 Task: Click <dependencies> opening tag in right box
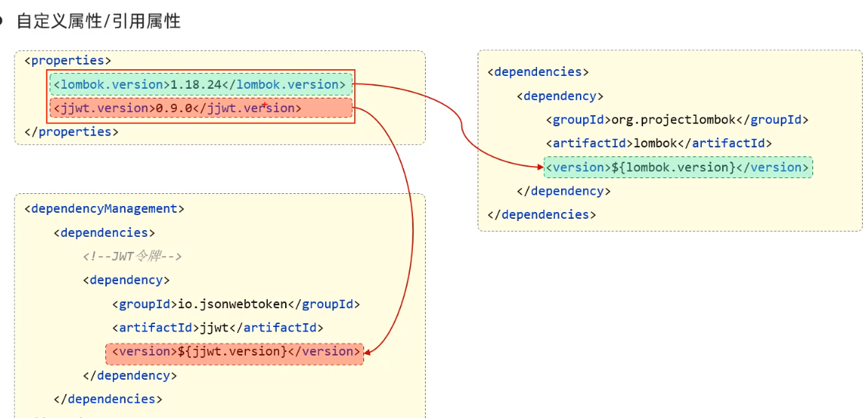pyautogui.click(x=538, y=72)
